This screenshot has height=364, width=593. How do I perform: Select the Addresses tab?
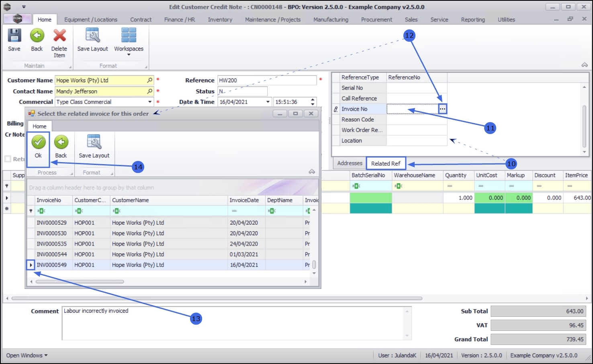tap(350, 163)
